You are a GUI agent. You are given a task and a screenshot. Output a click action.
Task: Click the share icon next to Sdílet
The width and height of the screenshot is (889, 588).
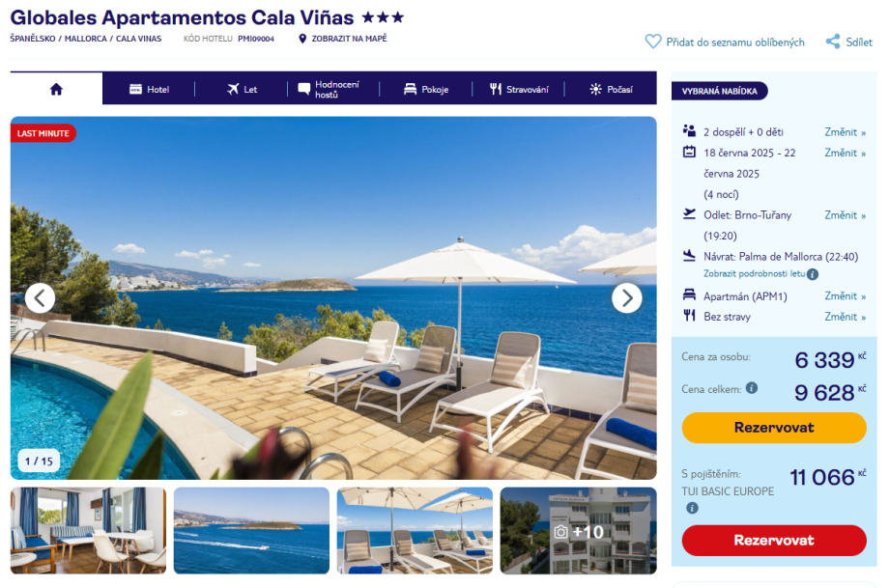pyautogui.click(x=833, y=42)
